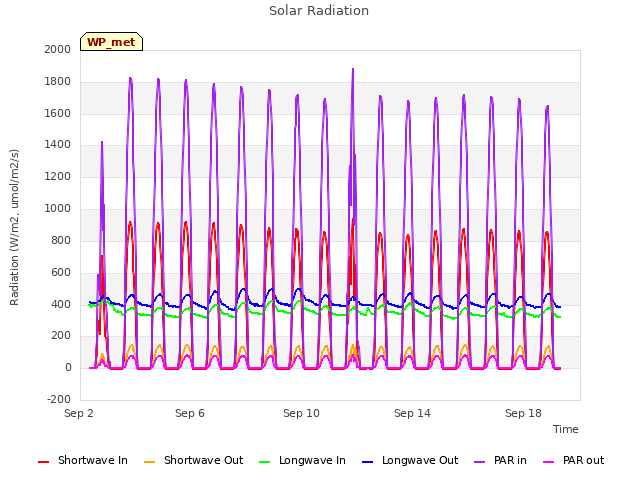Click the red Shortwave In legend swatch
640x480 pixels.
43,462
